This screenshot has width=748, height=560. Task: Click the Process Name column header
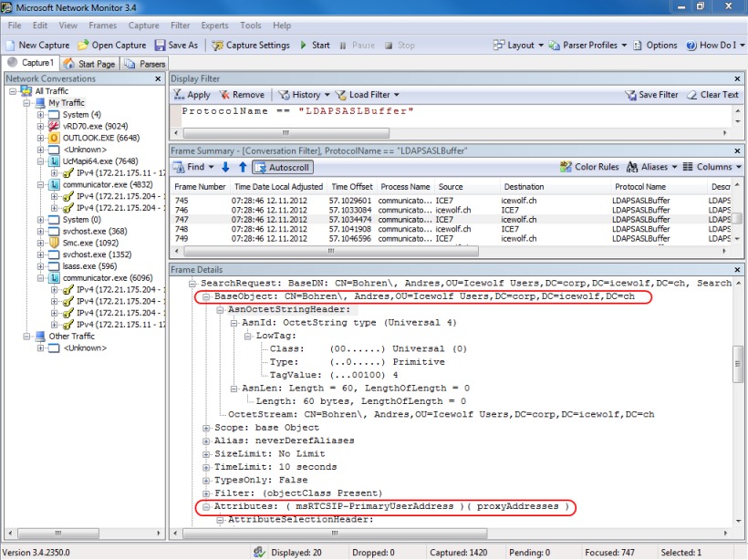click(405, 187)
